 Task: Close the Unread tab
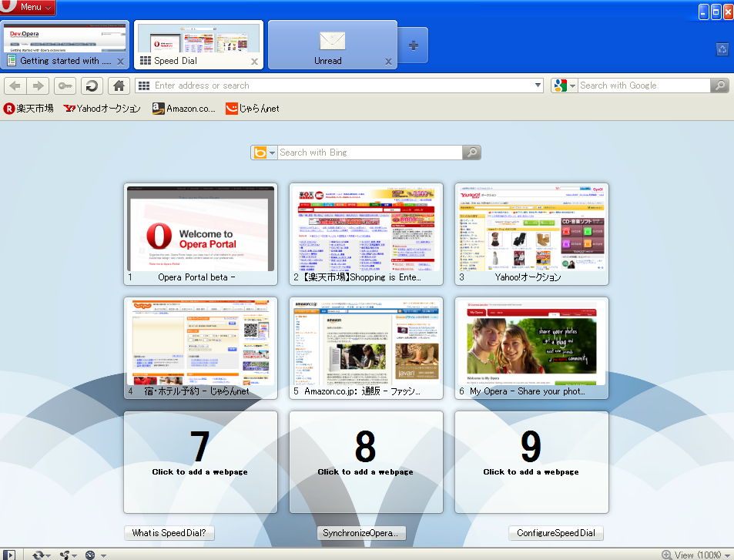[388, 62]
